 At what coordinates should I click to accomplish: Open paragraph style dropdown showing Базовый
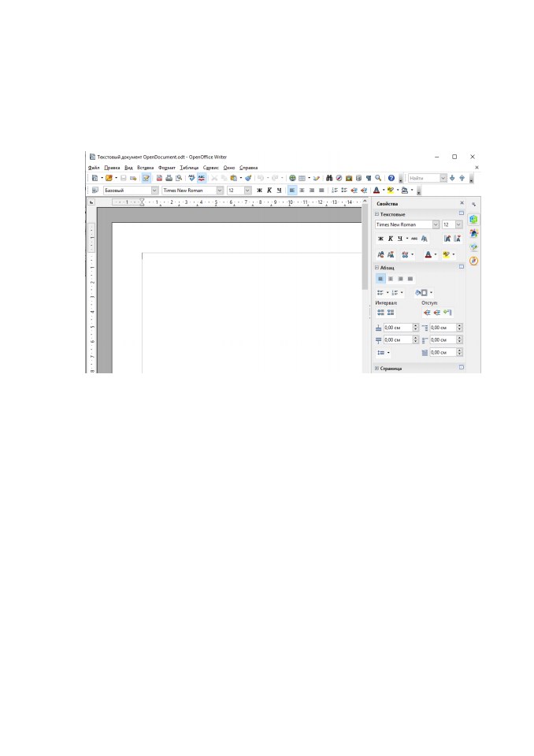pos(155,191)
